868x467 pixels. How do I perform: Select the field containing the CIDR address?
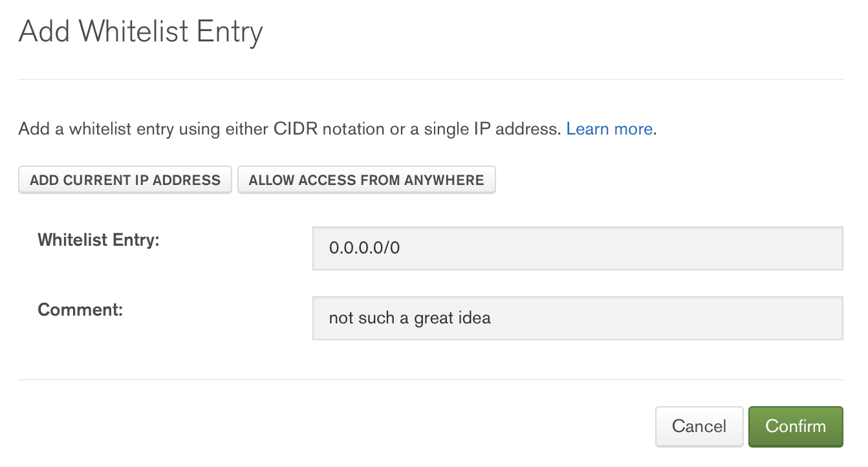point(577,248)
